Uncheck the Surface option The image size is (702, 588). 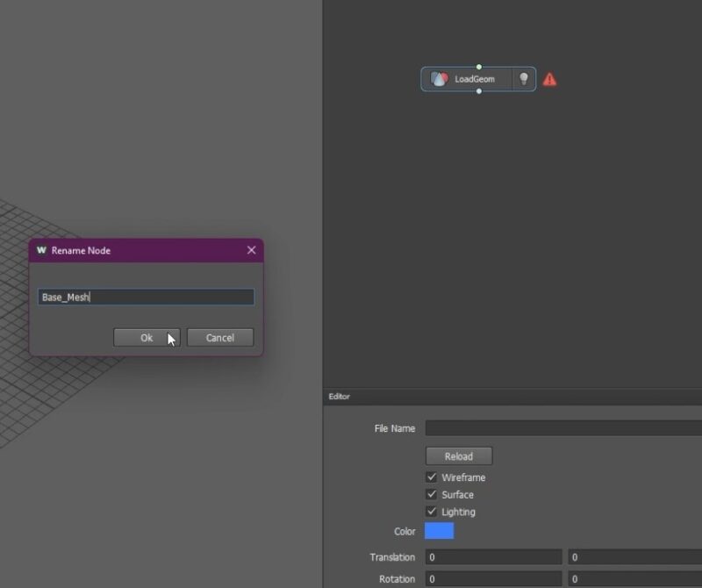coord(432,494)
